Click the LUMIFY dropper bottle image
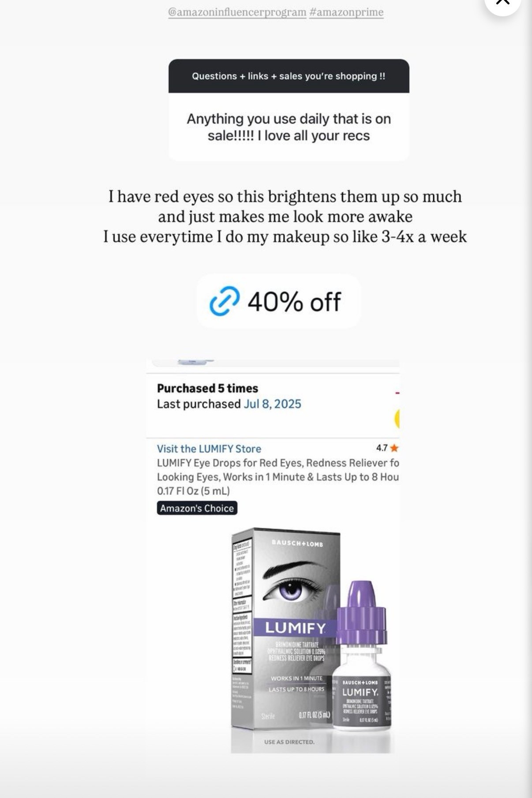The width and height of the screenshot is (532, 798). click(362, 657)
